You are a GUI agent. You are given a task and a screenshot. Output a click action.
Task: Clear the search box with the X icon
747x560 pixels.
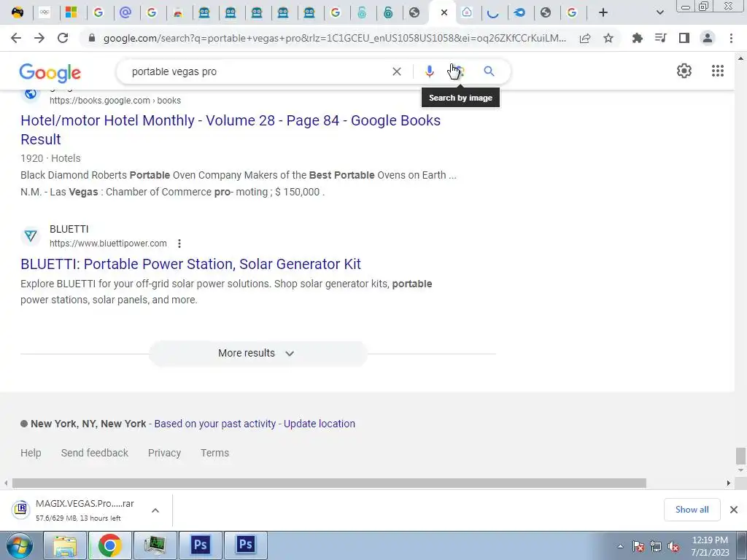396,71
